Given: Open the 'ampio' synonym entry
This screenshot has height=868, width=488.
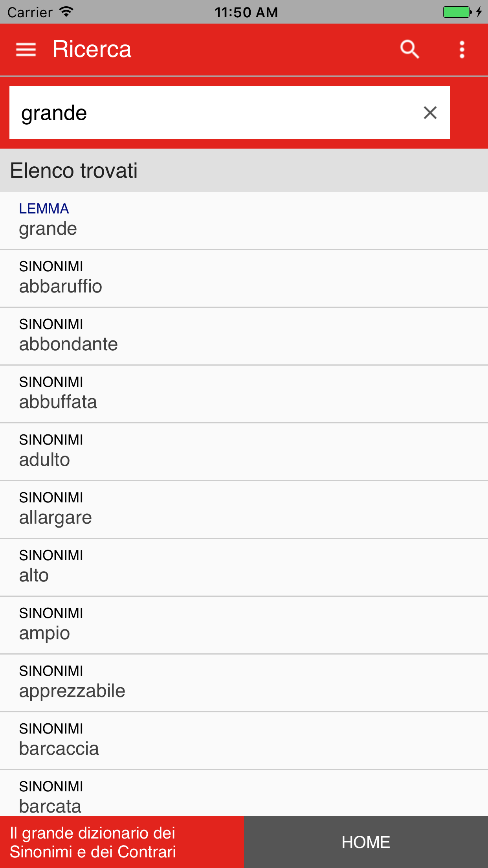Looking at the screenshot, I should (x=244, y=625).
